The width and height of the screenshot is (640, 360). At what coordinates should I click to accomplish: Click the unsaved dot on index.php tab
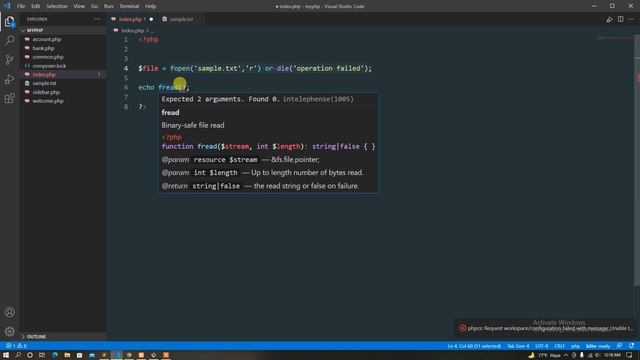point(151,19)
